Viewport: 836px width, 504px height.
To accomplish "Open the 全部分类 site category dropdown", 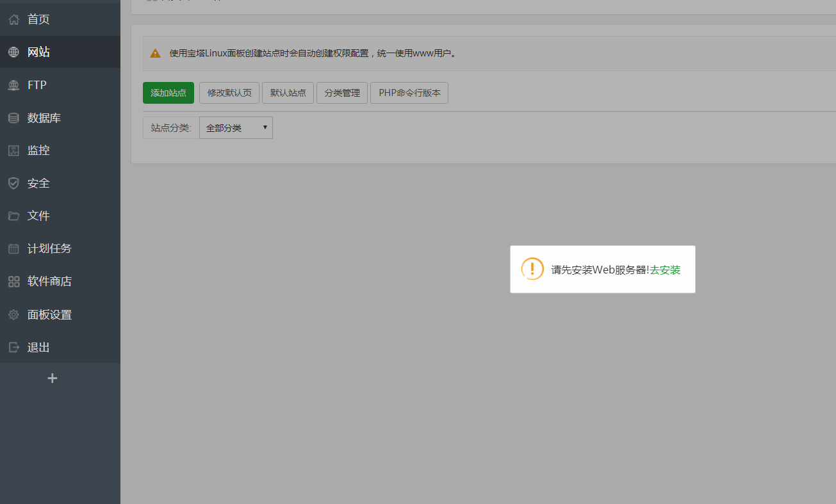I will (236, 128).
